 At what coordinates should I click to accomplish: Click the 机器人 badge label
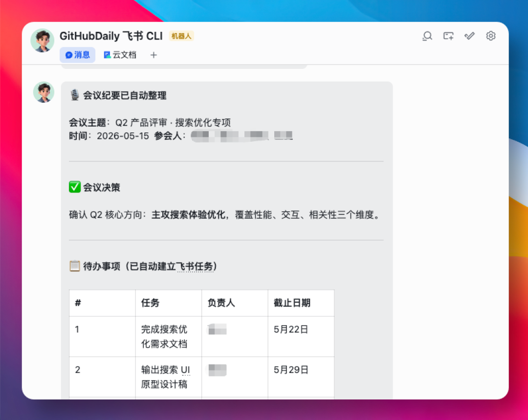click(x=181, y=36)
